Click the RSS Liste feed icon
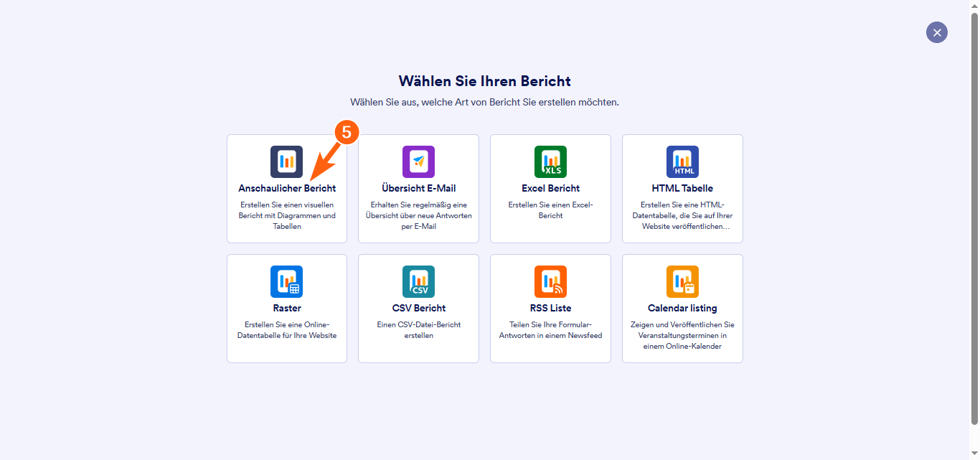The width and height of the screenshot is (980, 460). (x=550, y=281)
